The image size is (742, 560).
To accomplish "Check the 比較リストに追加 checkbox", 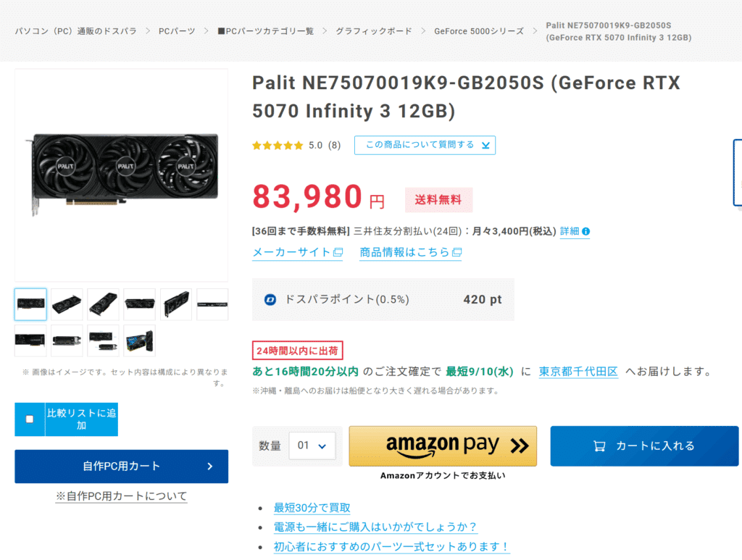I will 30,419.
